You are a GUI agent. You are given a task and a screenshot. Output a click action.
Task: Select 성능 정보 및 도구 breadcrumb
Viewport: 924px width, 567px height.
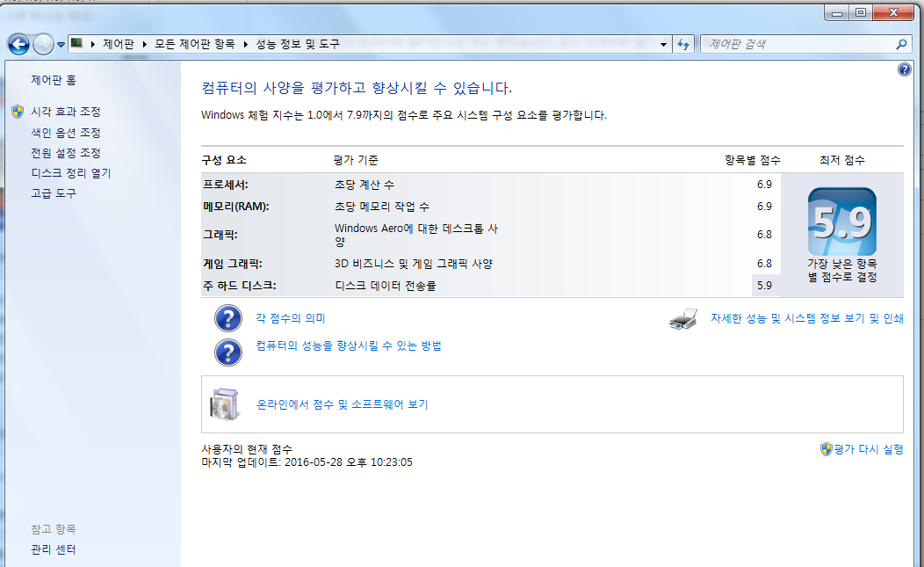tap(298, 44)
